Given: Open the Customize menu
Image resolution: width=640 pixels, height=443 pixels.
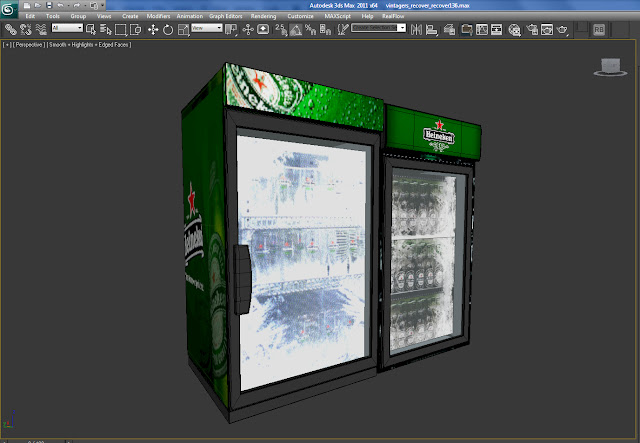Looking at the screenshot, I should tap(300, 16).
